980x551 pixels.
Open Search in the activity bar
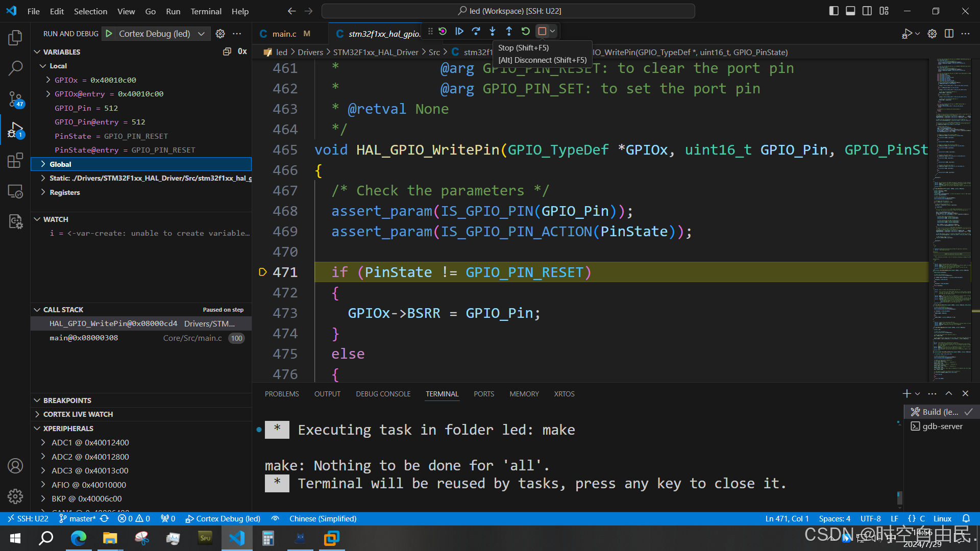point(15,68)
